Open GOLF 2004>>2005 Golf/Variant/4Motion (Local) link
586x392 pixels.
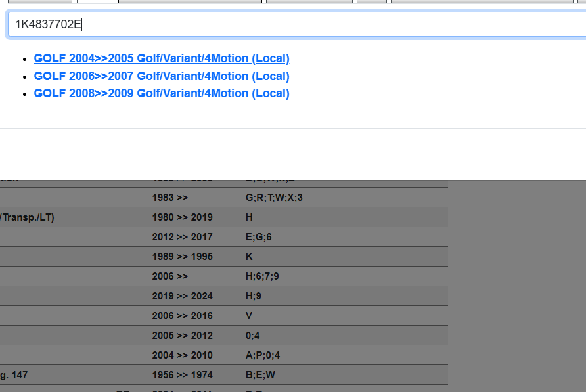(162, 58)
